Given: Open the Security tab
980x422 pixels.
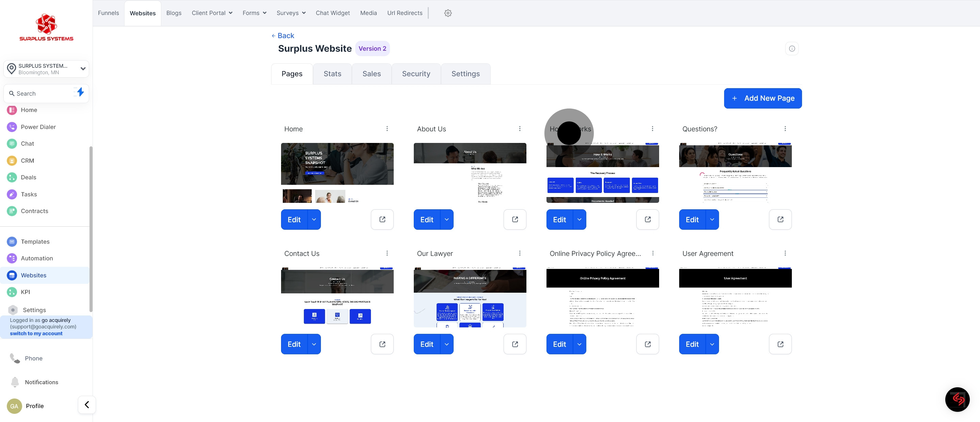Looking at the screenshot, I should (x=416, y=74).
